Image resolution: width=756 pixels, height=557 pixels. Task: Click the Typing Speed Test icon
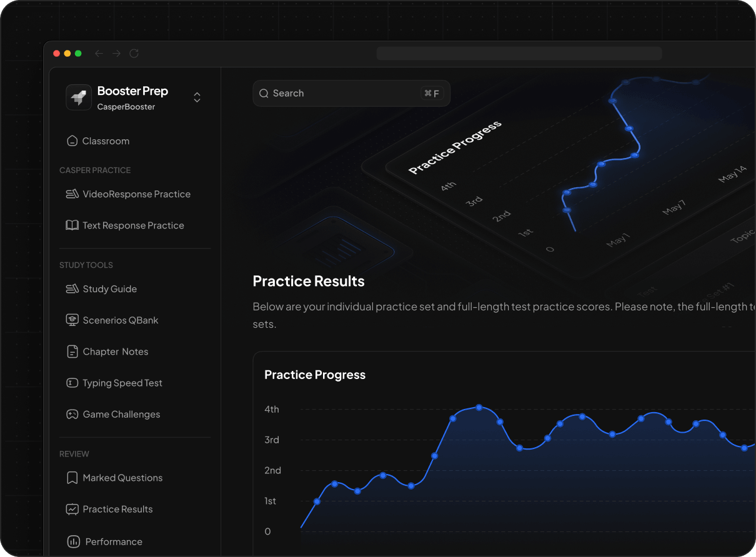click(72, 383)
